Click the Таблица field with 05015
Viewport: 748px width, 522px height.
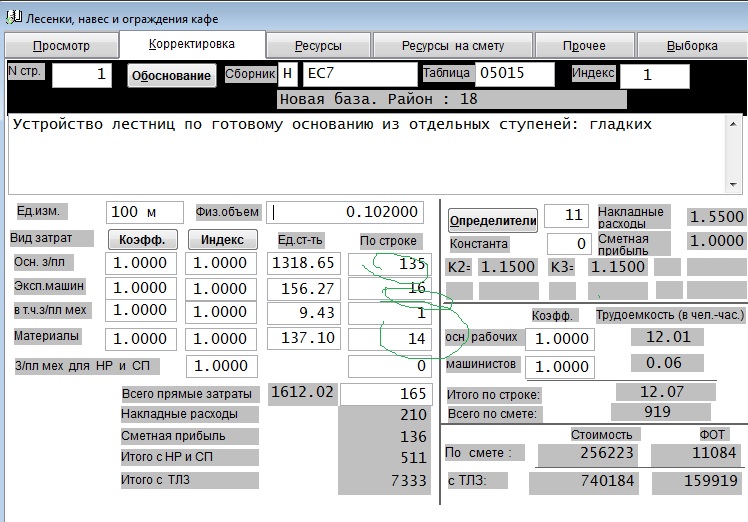[514, 74]
